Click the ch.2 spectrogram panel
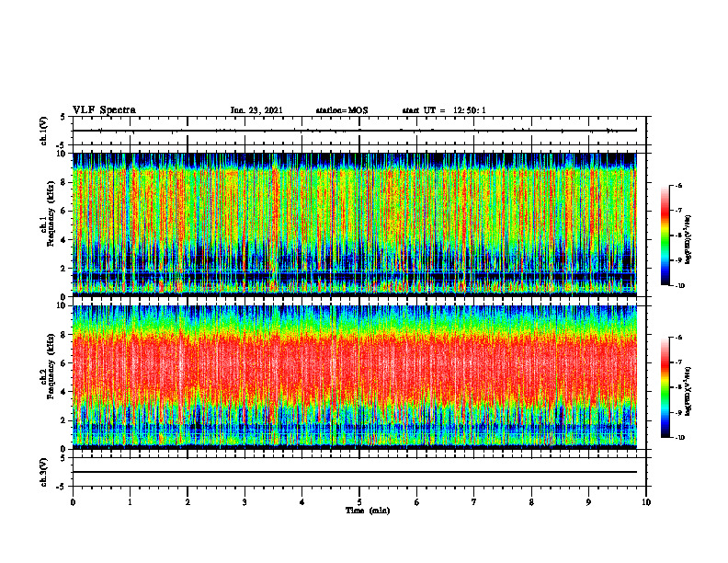This screenshot has height=563, width=728. coord(355,377)
